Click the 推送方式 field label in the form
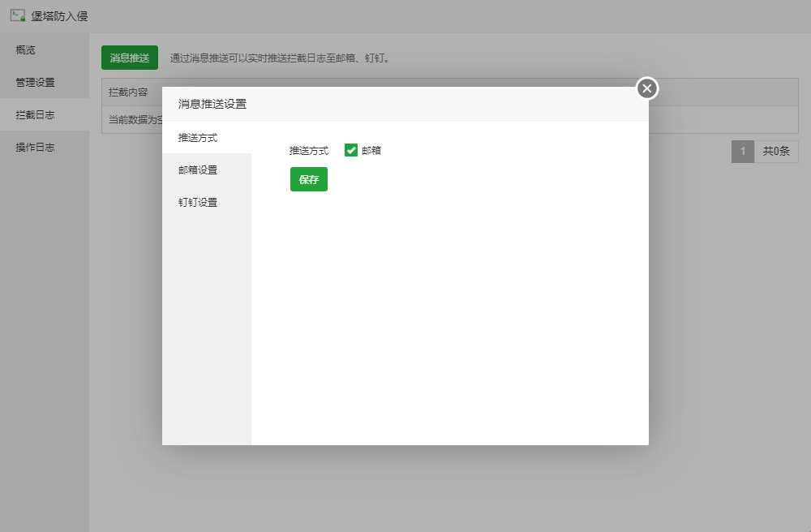 point(309,151)
